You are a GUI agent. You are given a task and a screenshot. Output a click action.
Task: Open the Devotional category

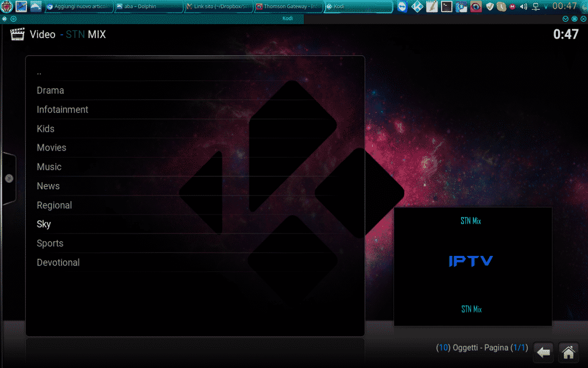click(x=195, y=262)
